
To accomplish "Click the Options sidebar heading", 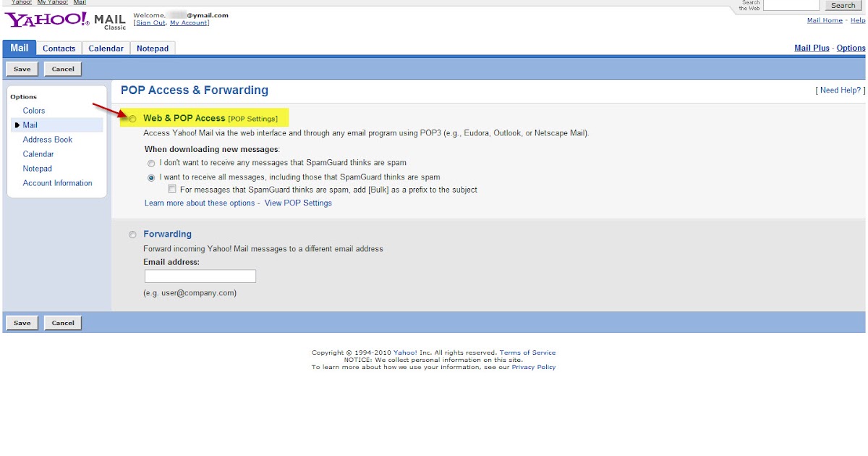I will (x=23, y=97).
